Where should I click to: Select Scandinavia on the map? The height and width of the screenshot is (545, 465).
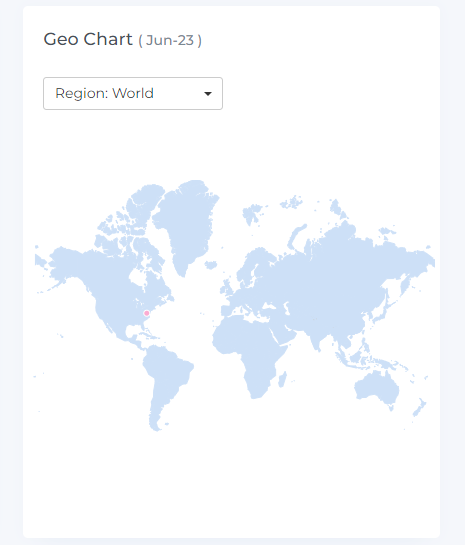(254, 266)
